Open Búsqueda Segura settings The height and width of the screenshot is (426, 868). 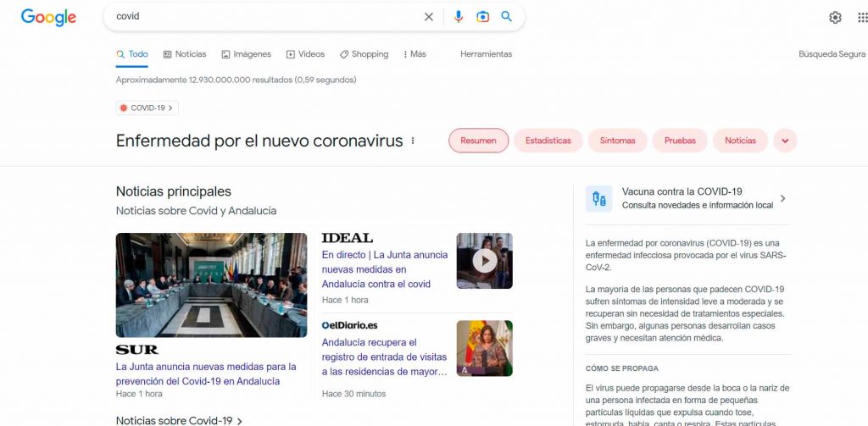click(x=832, y=54)
